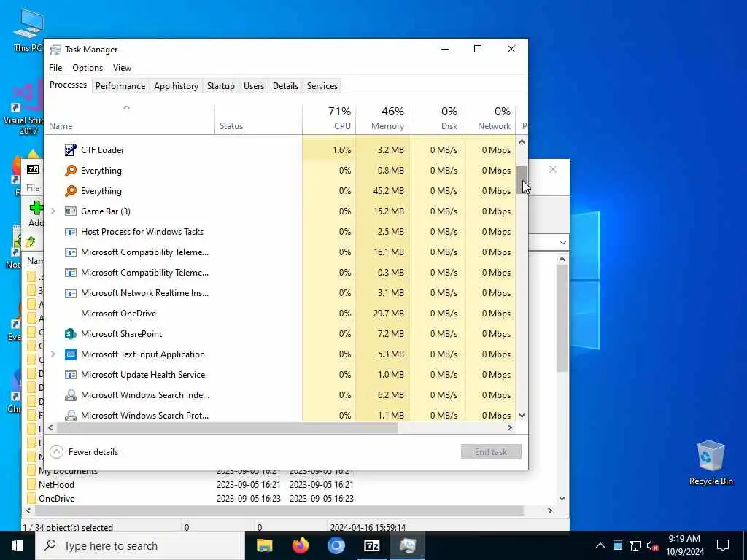Open Chrome from the taskbar
The width and height of the screenshot is (747, 560).
336,545
